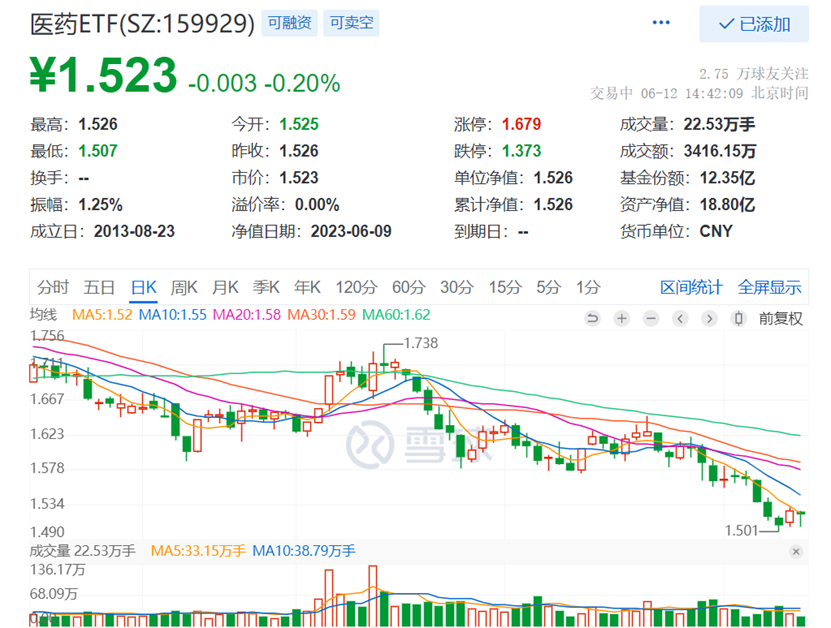Close the volume panel with X icon
This screenshot has height=628, width=831.
(795, 552)
